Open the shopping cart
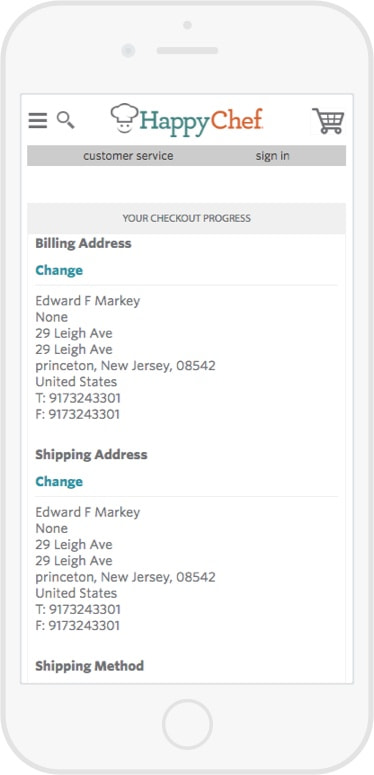The image size is (374, 775). click(x=329, y=121)
